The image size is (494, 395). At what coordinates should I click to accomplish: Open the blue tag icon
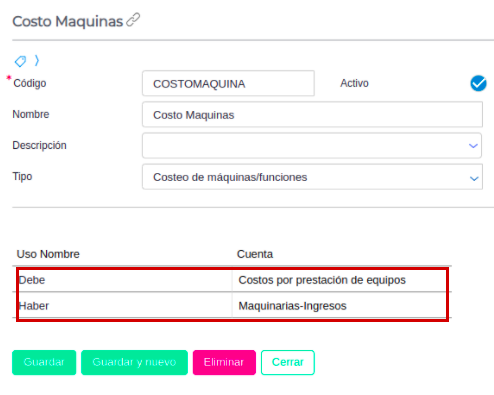click(x=20, y=61)
